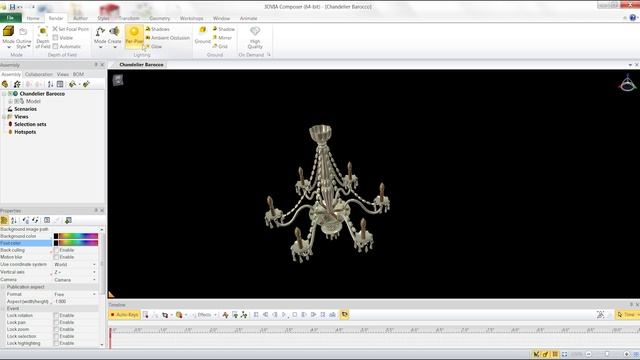Expand the Model node in assembly tree
This screenshot has width=640, height=360.
[x=11, y=101]
